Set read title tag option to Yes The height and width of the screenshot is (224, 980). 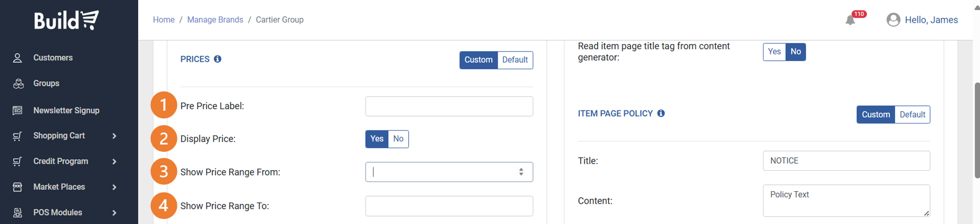(774, 51)
